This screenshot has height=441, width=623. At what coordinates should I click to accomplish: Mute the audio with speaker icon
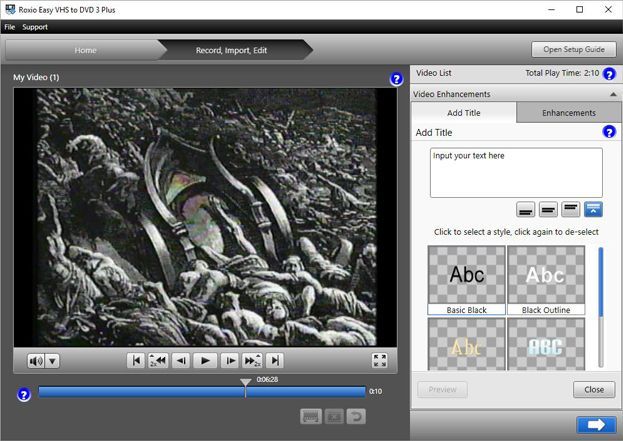tap(36, 361)
